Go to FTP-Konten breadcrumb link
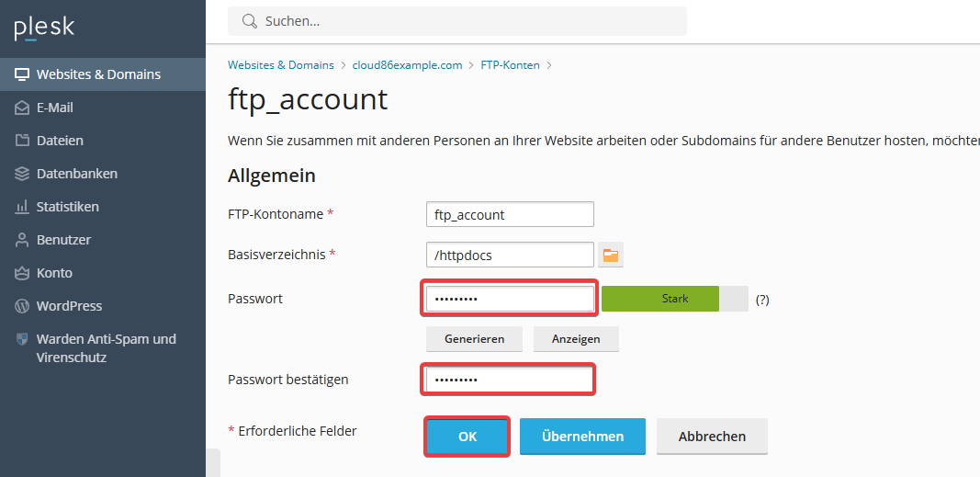This screenshot has height=477, width=980. [510, 65]
